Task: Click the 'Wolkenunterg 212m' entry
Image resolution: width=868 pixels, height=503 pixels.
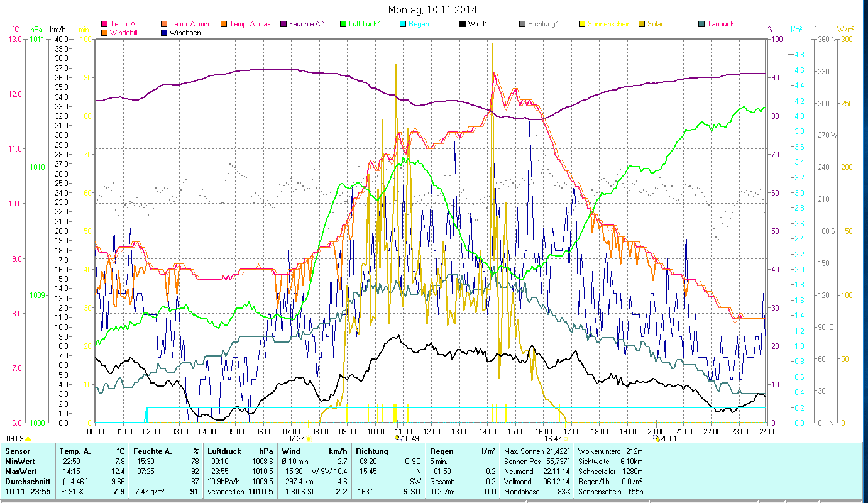Action: click(x=610, y=451)
